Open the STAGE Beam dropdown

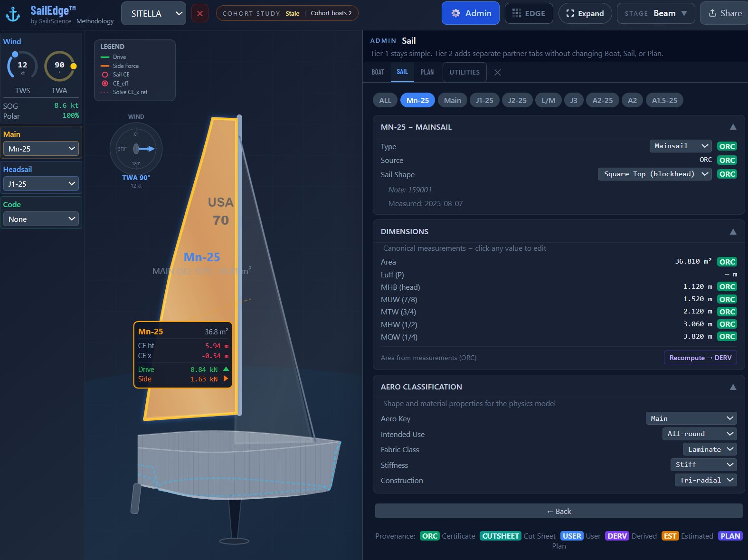coord(656,13)
